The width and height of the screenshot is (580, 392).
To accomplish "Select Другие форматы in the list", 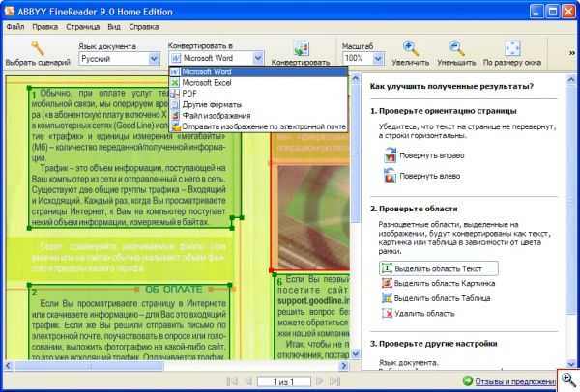I will tap(258, 104).
